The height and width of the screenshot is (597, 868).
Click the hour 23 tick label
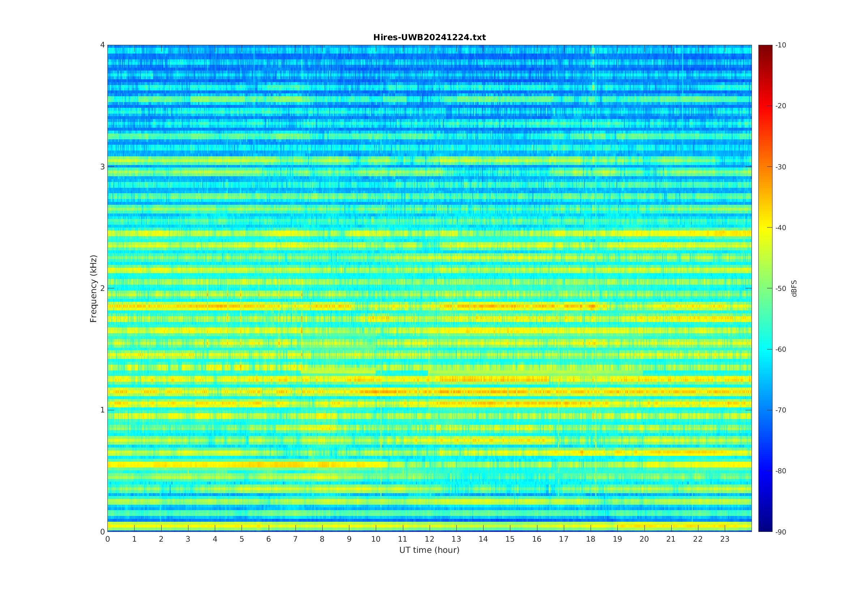click(x=725, y=539)
